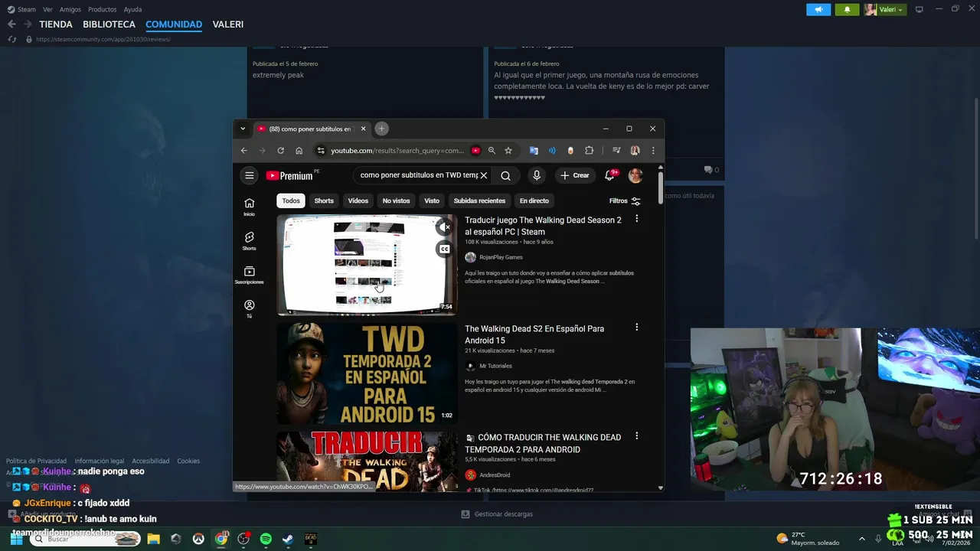Open options for Traducir juego Season 2 video

tap(636, 219)
